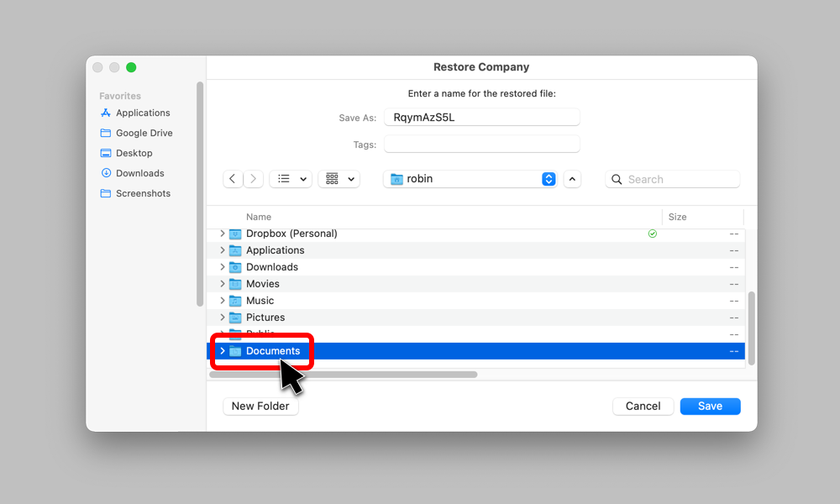Click the Tags input field

coord(481,144)
